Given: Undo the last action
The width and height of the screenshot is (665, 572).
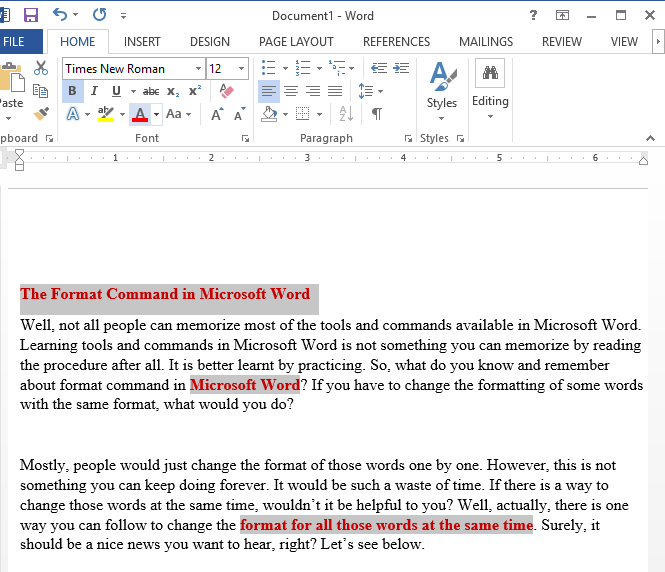Looking at the screenshot, I should tap(60, 15).
